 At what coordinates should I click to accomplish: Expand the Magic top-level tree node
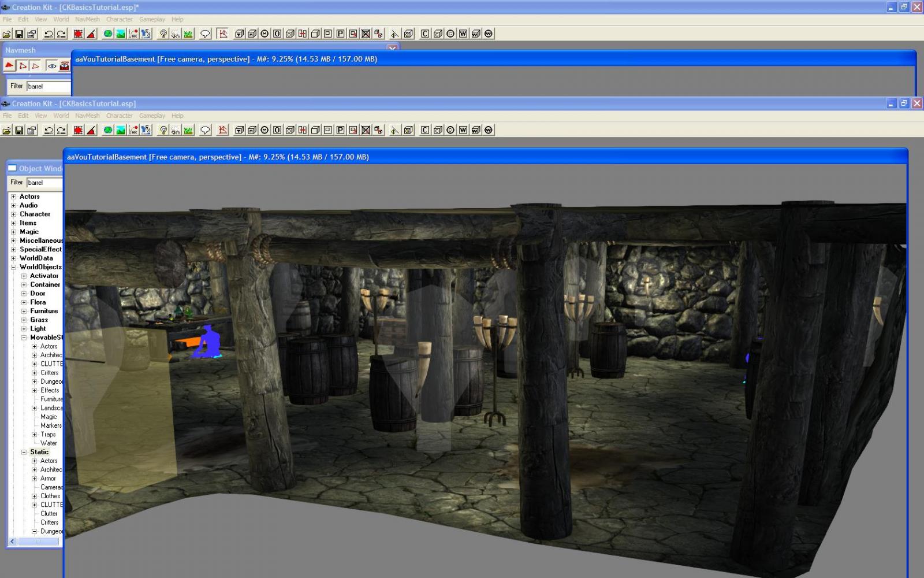(x=13, y=232)
